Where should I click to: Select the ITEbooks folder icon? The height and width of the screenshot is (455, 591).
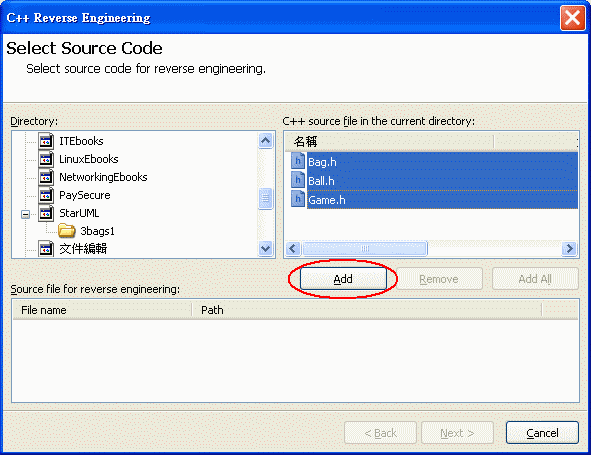[x=46, y=141]
